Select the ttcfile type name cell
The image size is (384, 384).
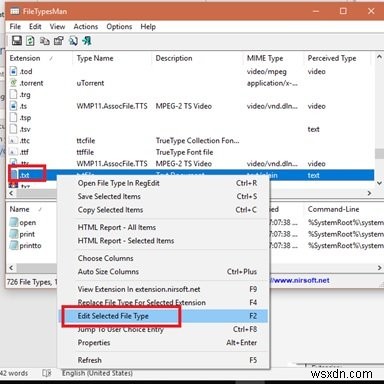(x=86, y=141)
